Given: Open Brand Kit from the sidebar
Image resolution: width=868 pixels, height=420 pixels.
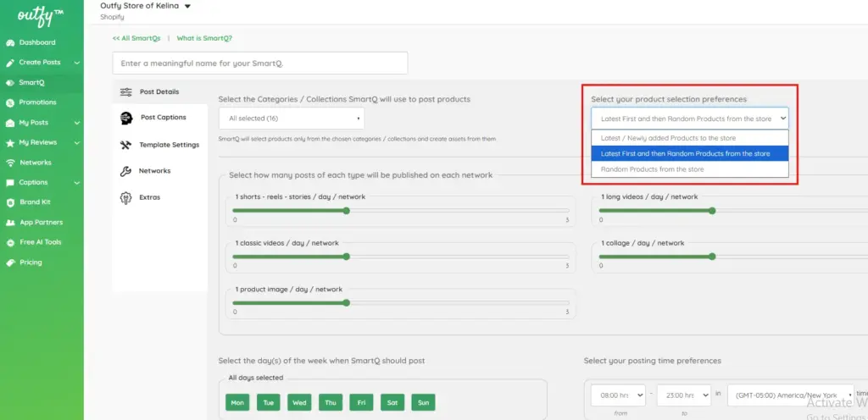Looking at the screenshot, I should point(35,202).
